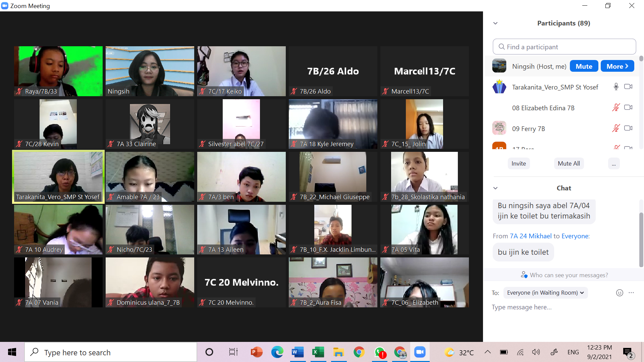The height and width of the screenshot is (362, 644).
Task: Click the muted mic icon on 7C_15_Jolin tile
Action: [x=385, y=144]
